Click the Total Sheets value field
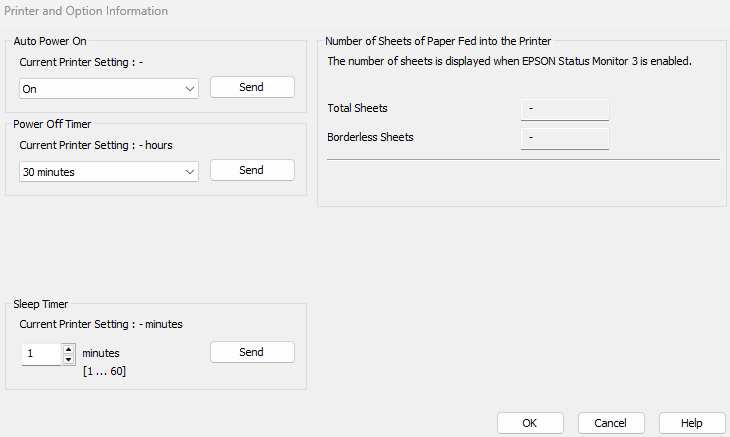 click(x=565, y=109)
